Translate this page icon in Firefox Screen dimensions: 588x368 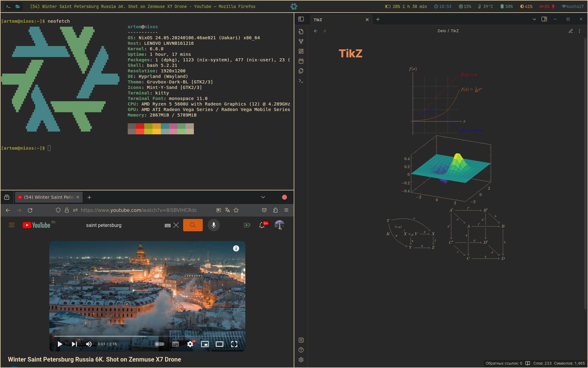pyautogui.click(x=227, y=210)
